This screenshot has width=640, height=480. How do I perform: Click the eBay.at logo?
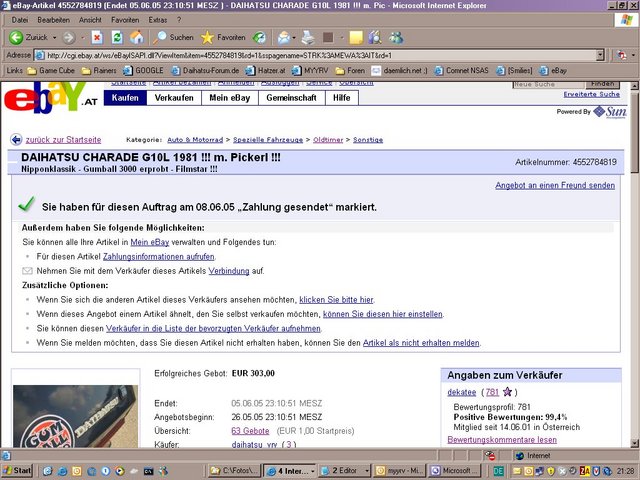(50, 100)
